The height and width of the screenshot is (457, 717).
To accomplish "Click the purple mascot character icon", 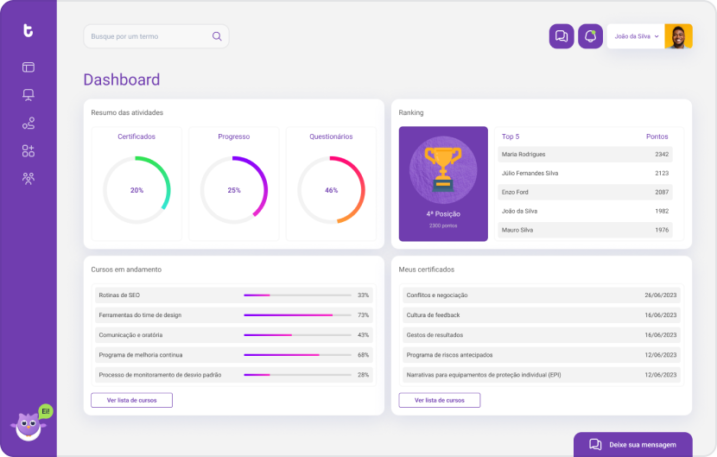I will [28, 426].
